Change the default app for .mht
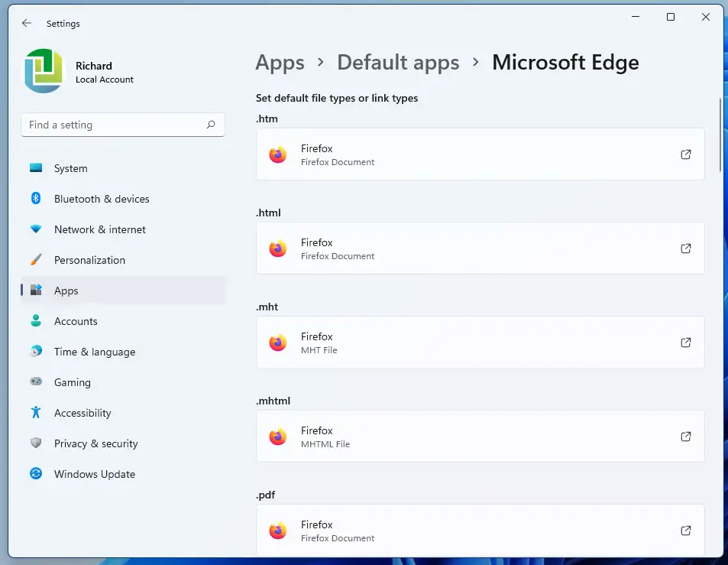The image size is (728, 565). point(480,342)
